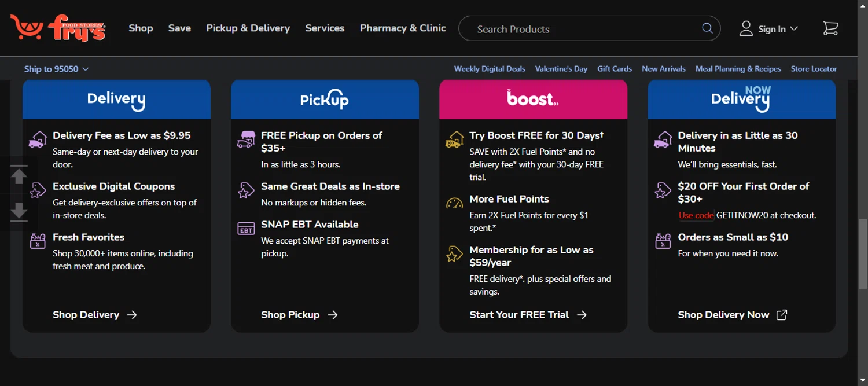Open Meal Planning & Recipes link
This screenshot has width=868, height=386.
tap(738, 69)
